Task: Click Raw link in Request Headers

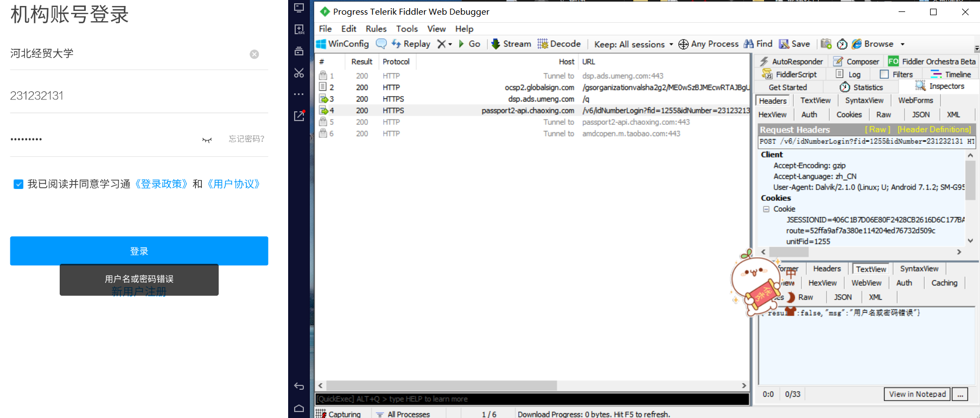Action: pos(877,129)
